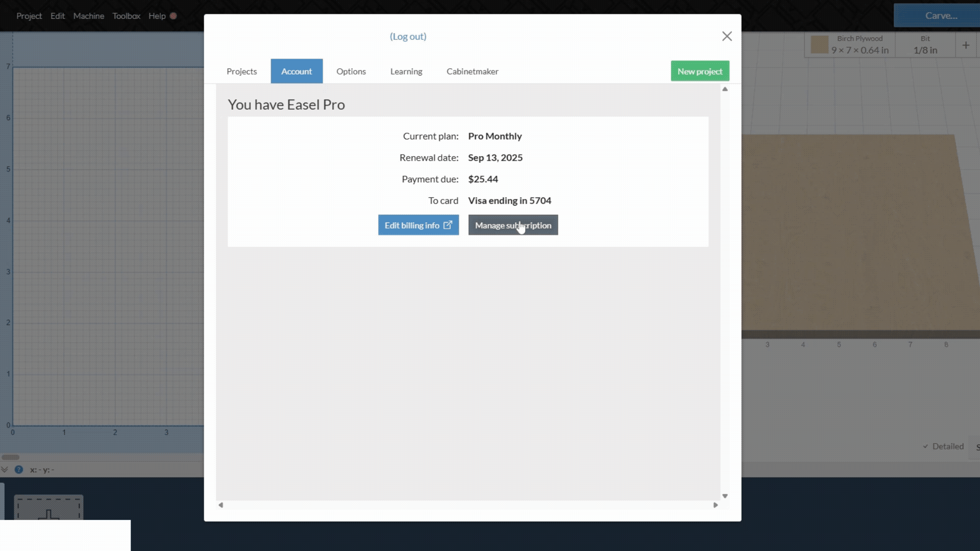Click the + icon to add a new bit
Viewport: 980px width, 551px height.
(x=966, y=45)
